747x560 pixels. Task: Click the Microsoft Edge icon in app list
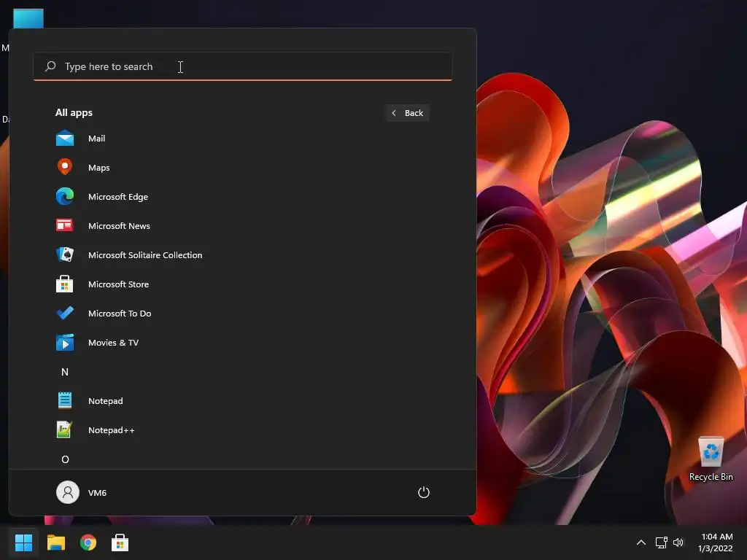point(65,196)
